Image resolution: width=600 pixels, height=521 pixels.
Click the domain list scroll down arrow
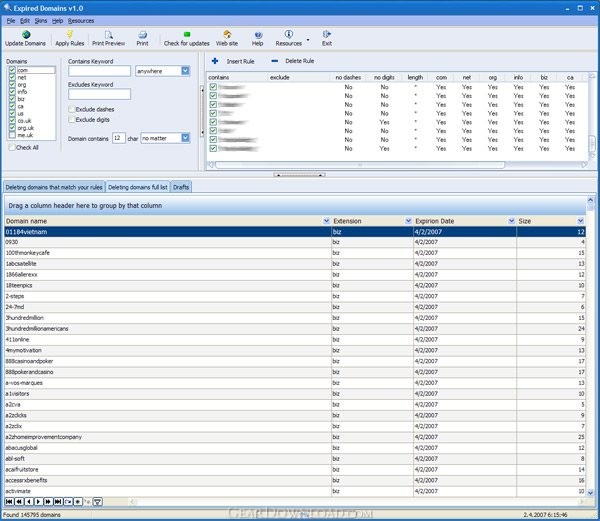pos(590,492)
